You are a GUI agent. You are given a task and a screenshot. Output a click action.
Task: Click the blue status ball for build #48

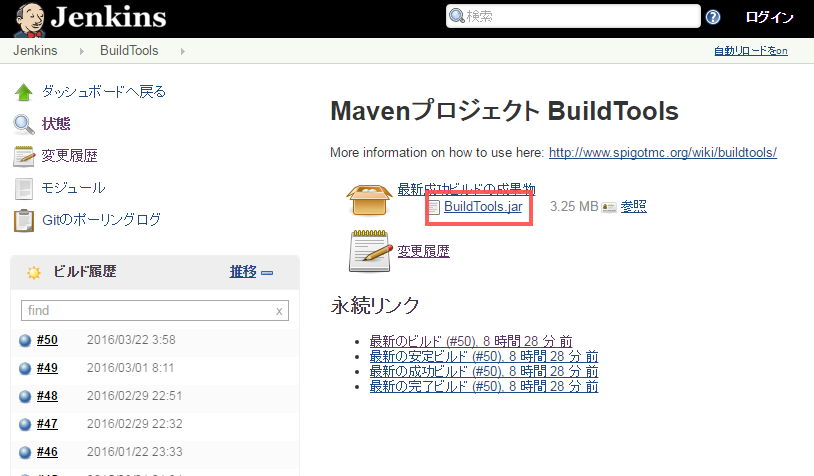[x=25, y=397]
